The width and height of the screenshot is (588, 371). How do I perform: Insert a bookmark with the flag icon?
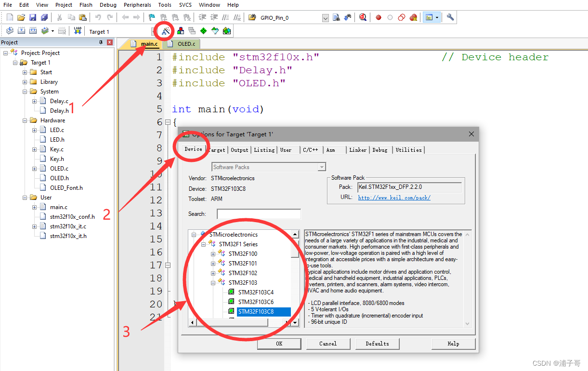(152, 17)
